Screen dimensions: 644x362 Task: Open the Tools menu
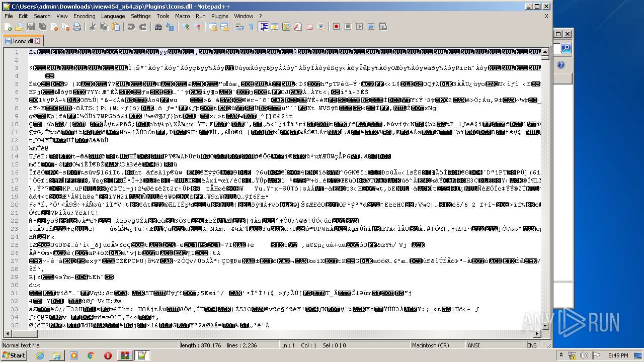click(x=163, y=16)
